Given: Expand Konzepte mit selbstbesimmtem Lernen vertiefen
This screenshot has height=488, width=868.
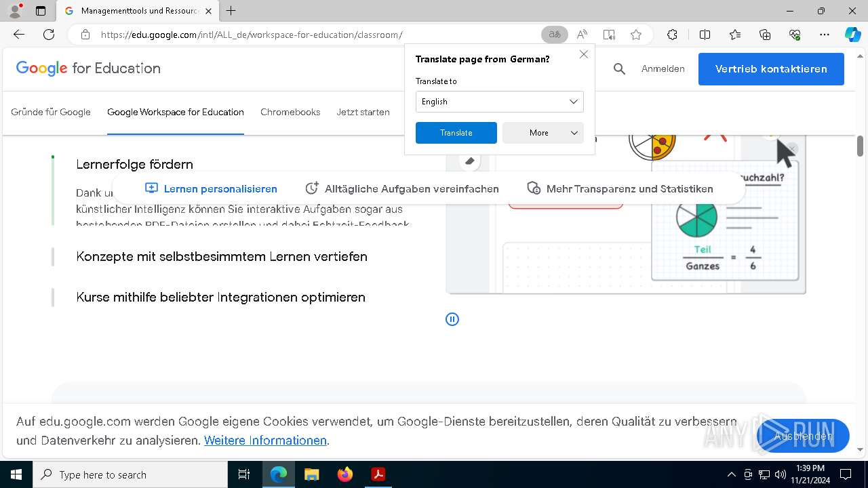Looking at the screenshot, I should (222, 256).
